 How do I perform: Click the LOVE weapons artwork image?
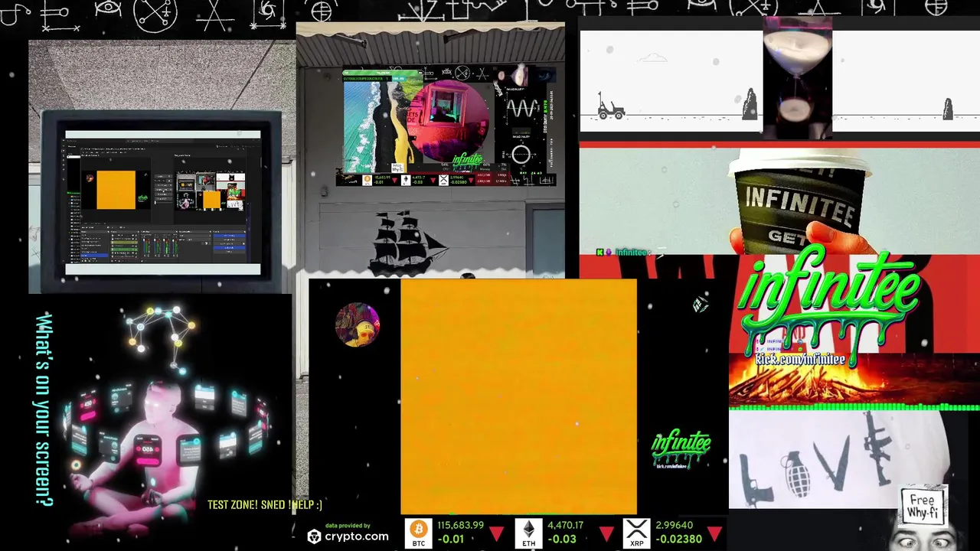point(838,459)
